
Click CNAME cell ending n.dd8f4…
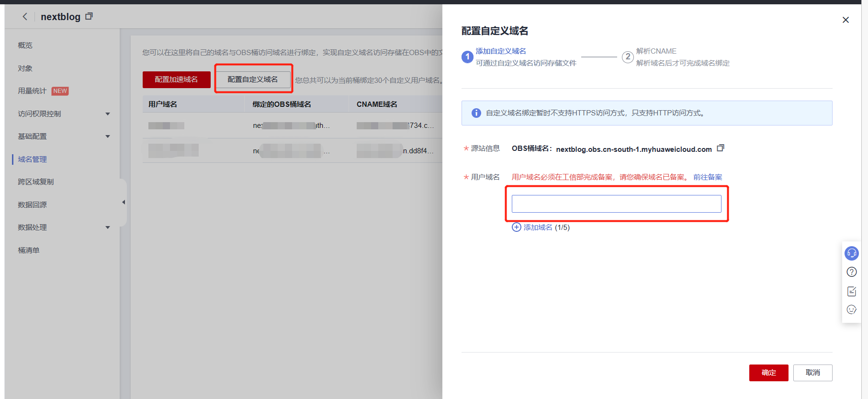(x=395, y=151)
